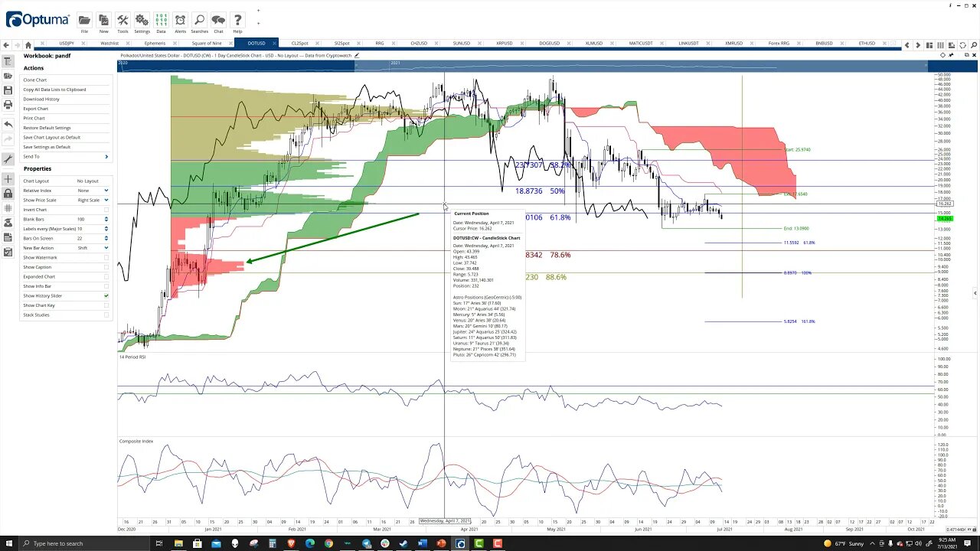Enable the Show Watermark checkbox

click(106, 257)
